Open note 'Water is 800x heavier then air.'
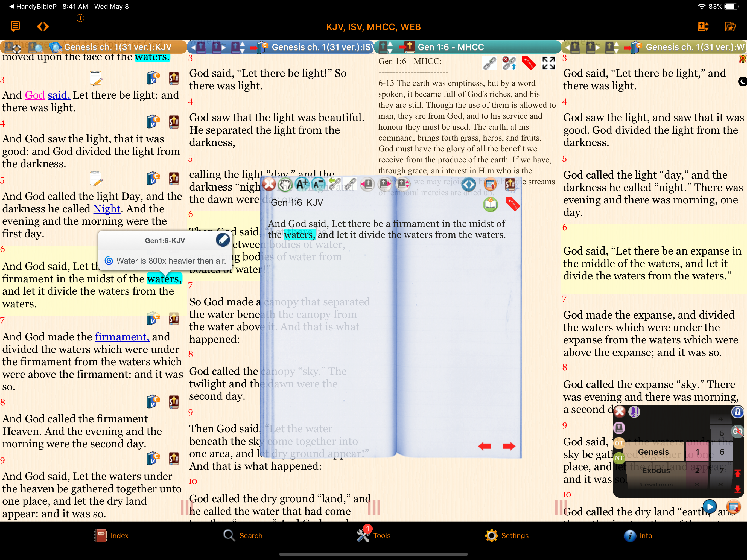The height and width of the screenshot is (560, 747). coord(165,261)
